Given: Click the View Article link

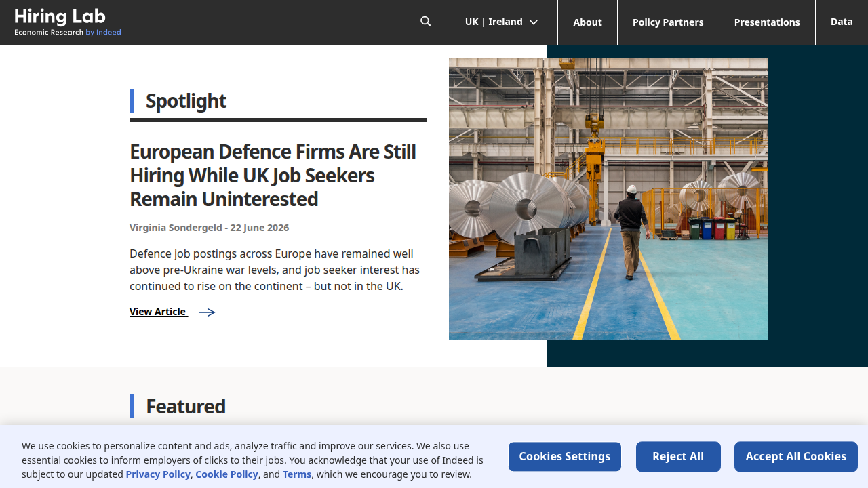Looking at the screenshot, I should point(158,312).
